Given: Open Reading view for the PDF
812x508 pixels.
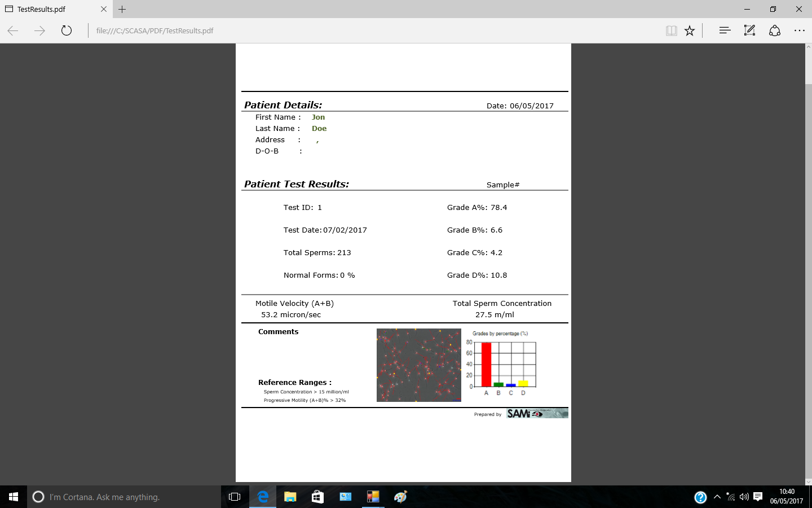Looking at the screenshot, I should click(671, 30).
